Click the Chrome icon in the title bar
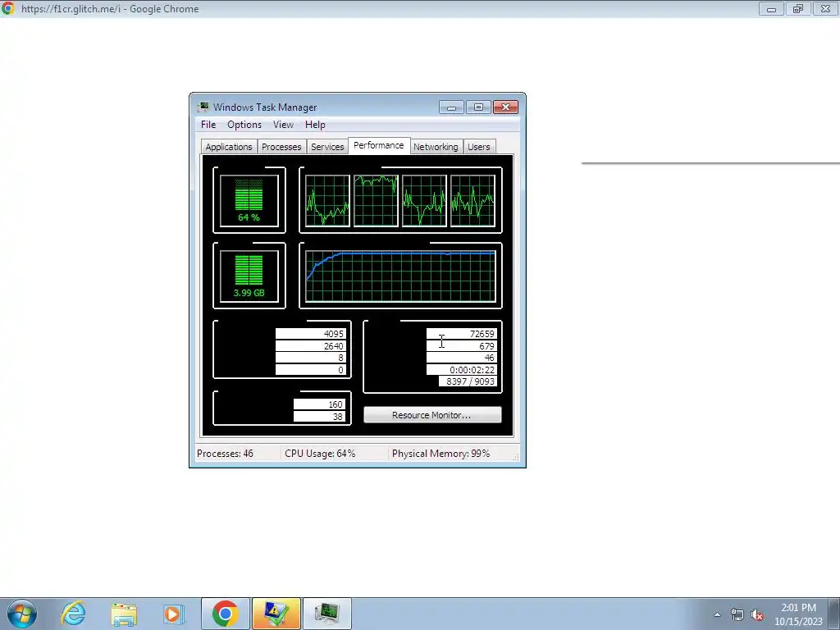 (x=8, y=8)
